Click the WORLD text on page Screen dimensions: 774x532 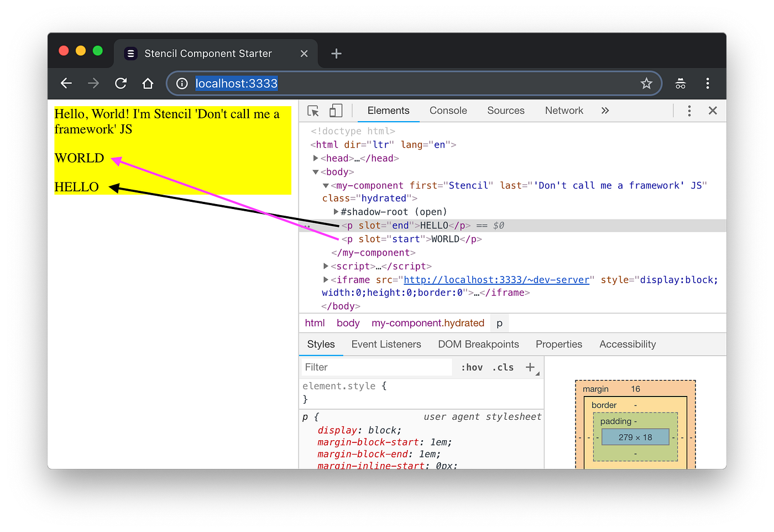point(80,158)
